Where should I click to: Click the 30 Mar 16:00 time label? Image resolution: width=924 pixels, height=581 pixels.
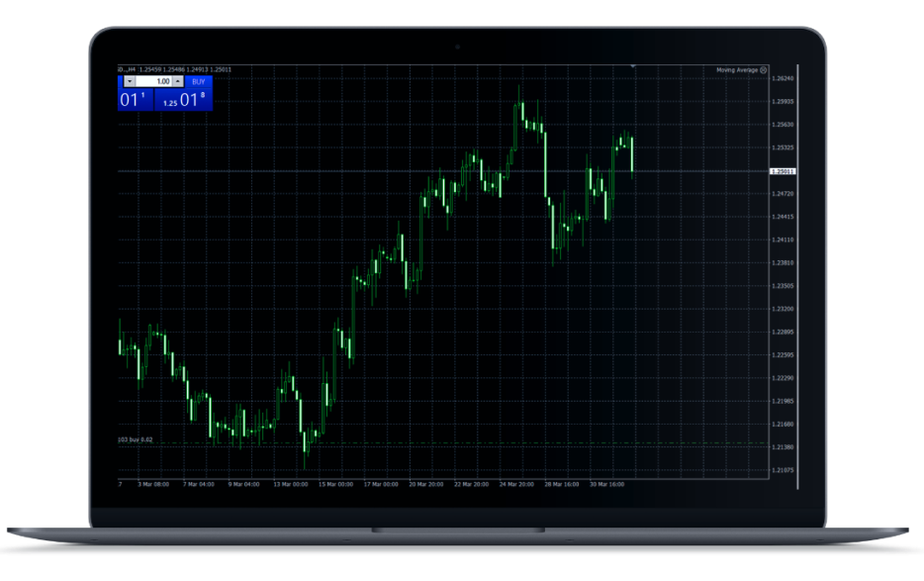pyautogui.click(x=604, y=485)
